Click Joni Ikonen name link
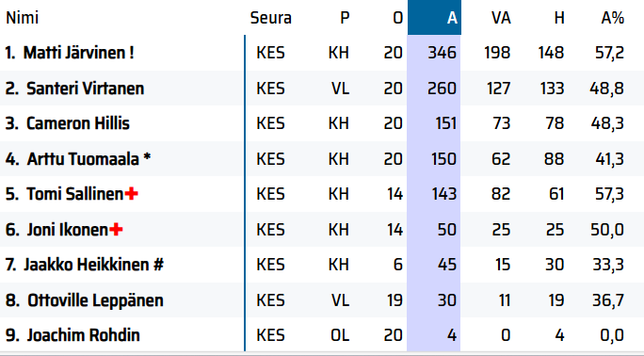The image size is (644, 356). [x=68, y=230]
